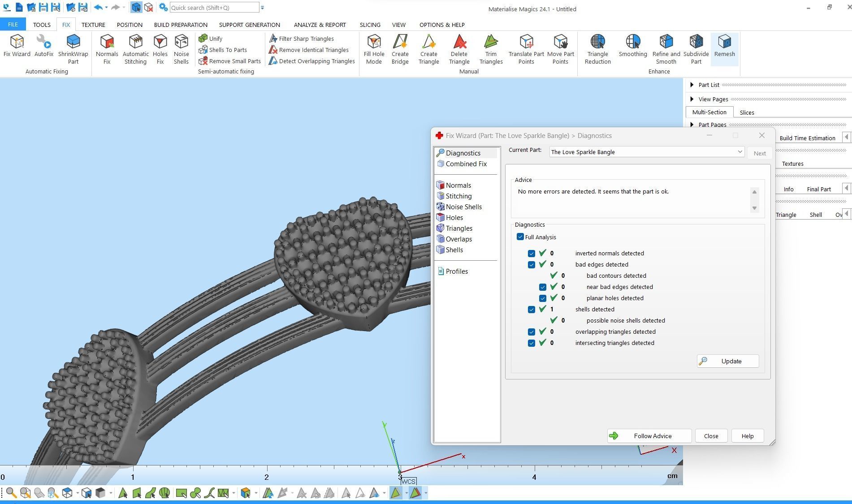
Task: Open Holes Fix tool
Action: click(x=160, y=49)
